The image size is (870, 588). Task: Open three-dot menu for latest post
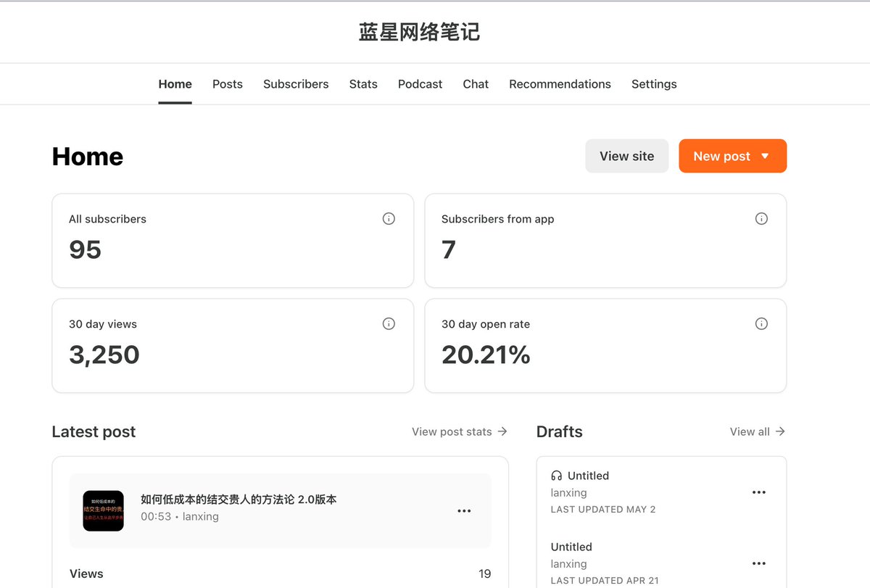tap(464, 511)
